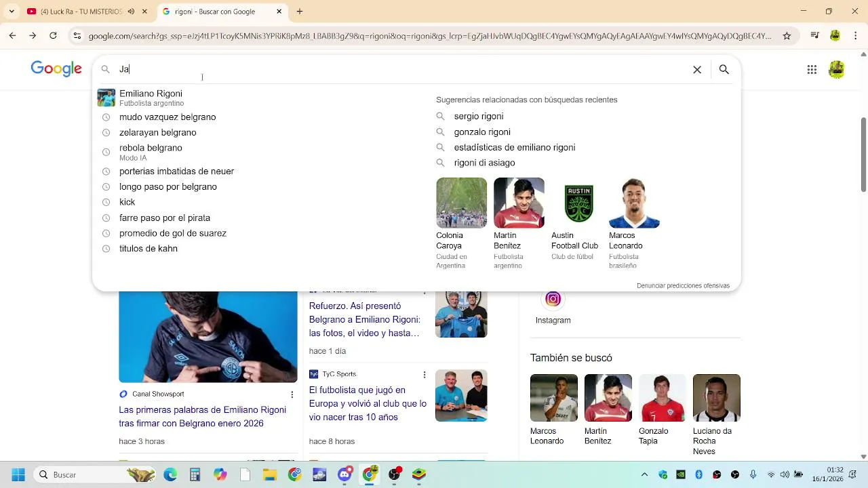
Task: Submit search using the magnifier button
Action: [724, 69]
